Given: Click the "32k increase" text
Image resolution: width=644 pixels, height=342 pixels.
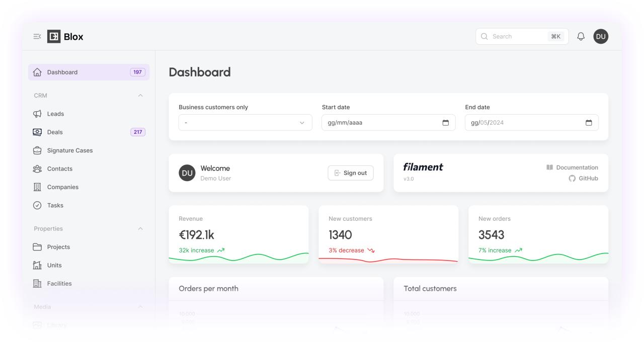Looking at the screenshot, I should click(196, 250).
